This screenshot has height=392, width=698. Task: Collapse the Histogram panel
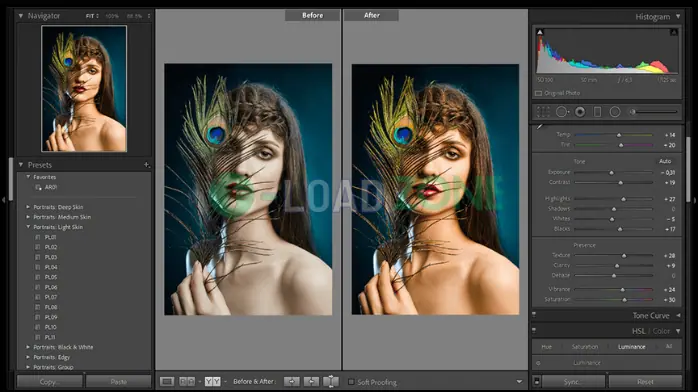coord(678,16)
